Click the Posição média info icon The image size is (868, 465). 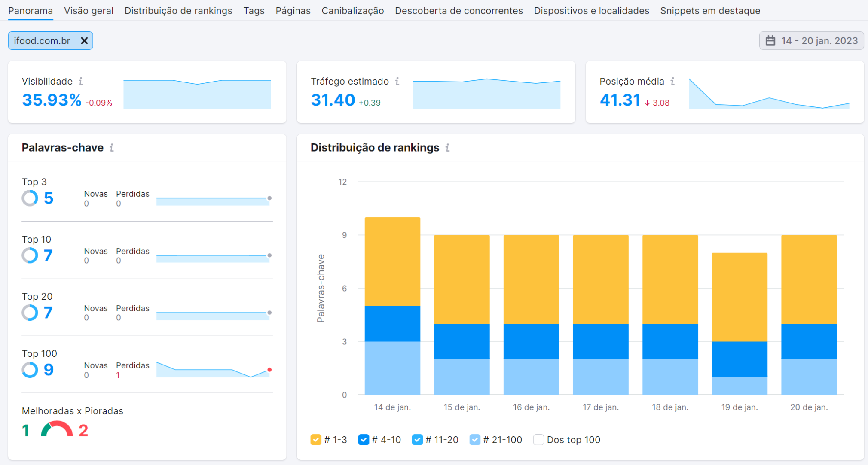(x=672, y=81)
